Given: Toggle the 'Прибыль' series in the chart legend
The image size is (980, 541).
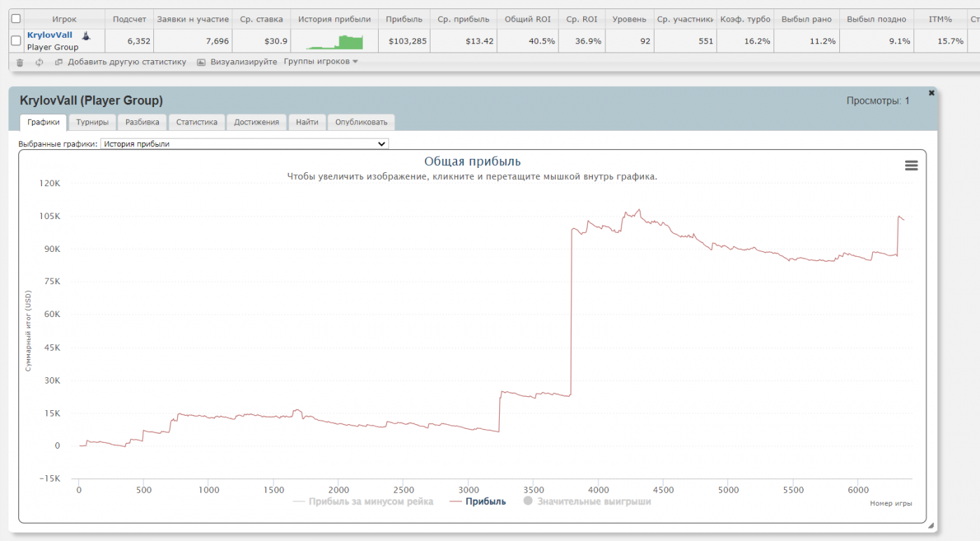Looking at the screenshot, I should (478, 501).
